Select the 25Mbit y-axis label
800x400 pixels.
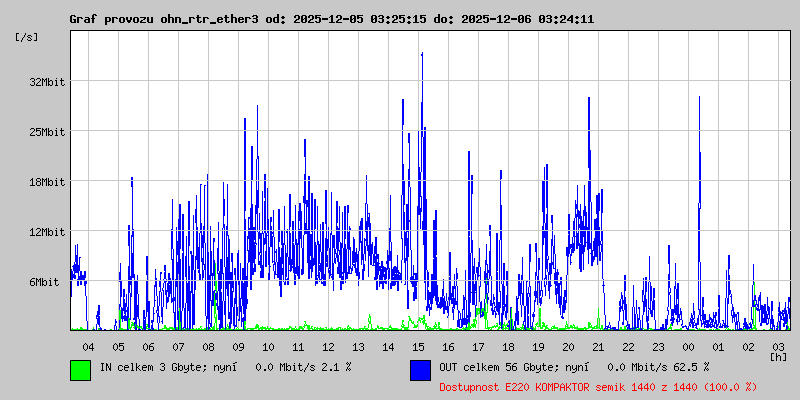47,132
